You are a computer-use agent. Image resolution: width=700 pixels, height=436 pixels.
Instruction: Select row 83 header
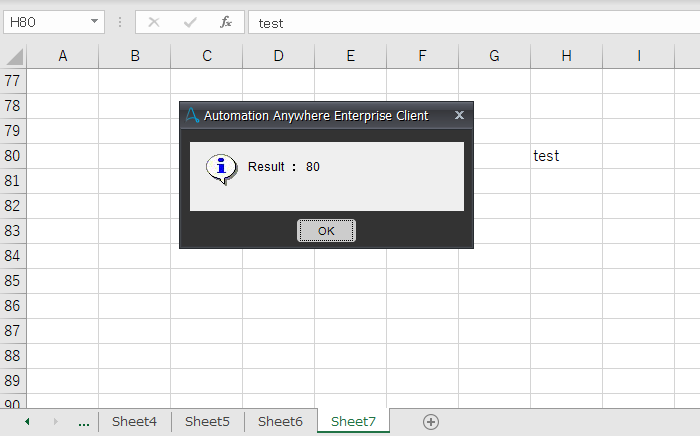(13, 231)
